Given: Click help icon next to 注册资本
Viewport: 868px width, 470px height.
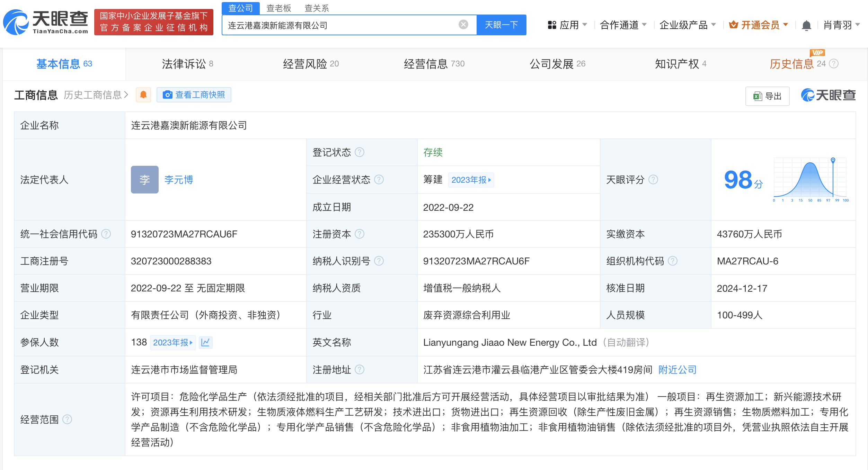Looking at the screenshot, I should 360,234.
